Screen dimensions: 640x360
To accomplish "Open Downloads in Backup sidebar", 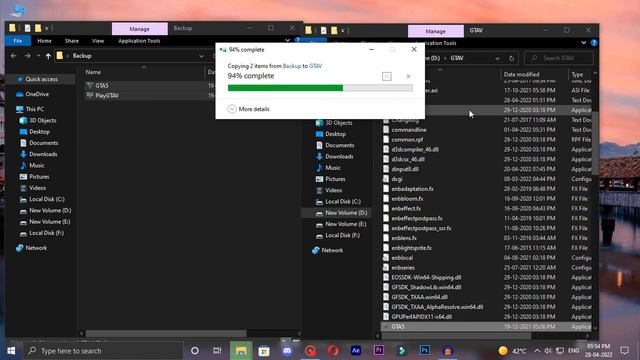I will pyautogui.click(x=43, y=154).
